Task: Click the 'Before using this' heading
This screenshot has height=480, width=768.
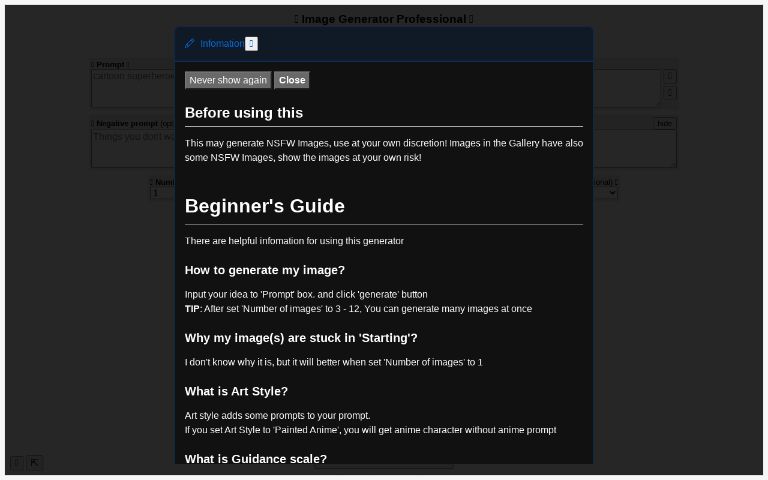Action: coord(244,113)
